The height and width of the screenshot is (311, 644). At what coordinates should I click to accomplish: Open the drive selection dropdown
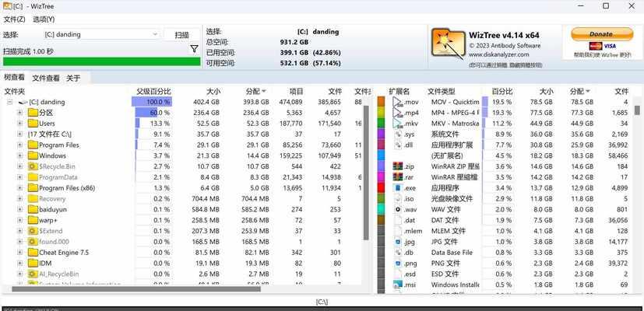(x=155, y=34)
